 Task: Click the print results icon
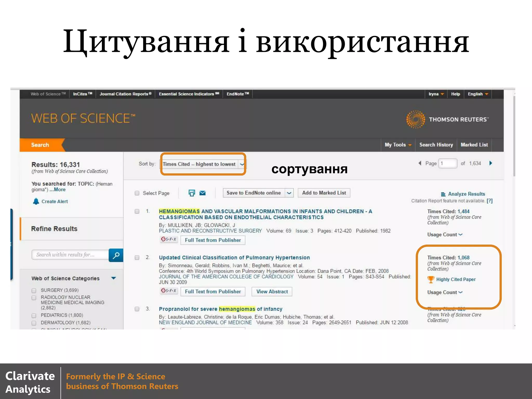192,193
